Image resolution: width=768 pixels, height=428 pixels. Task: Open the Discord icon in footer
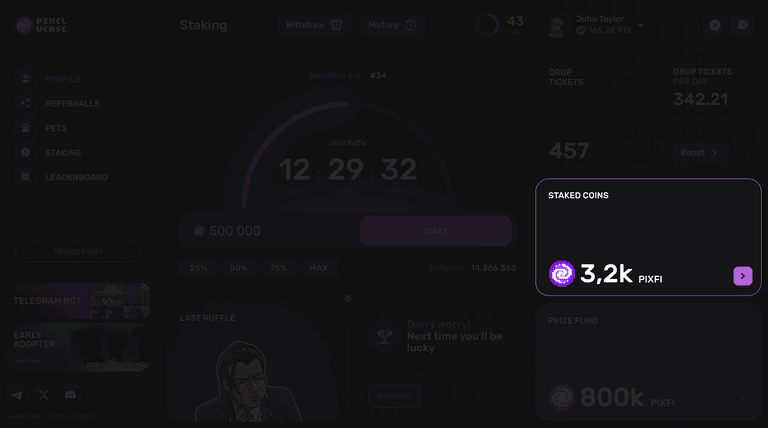pyautogui.click(x=70, y=395)
